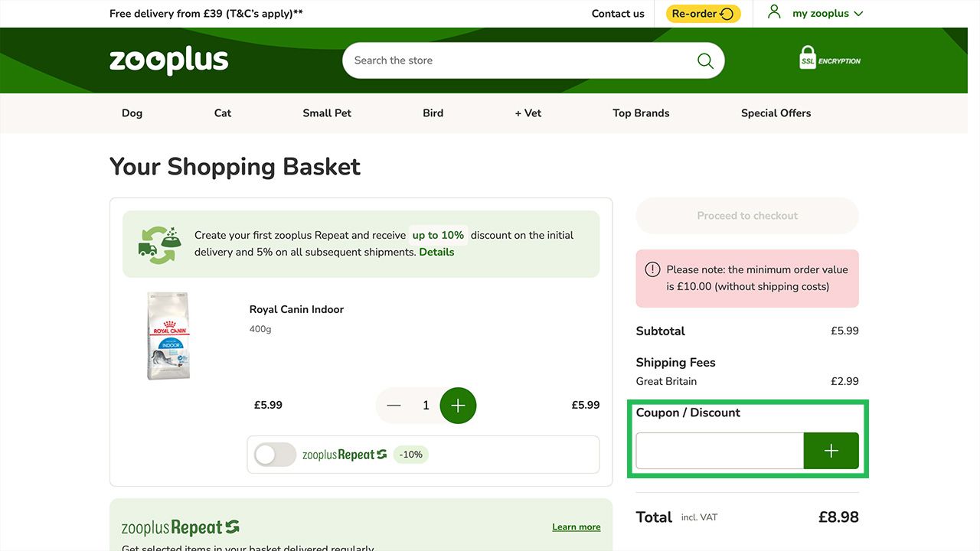Click the quantity value 1
This screenshot has height=551, width=980.
(x=426, y=406)
